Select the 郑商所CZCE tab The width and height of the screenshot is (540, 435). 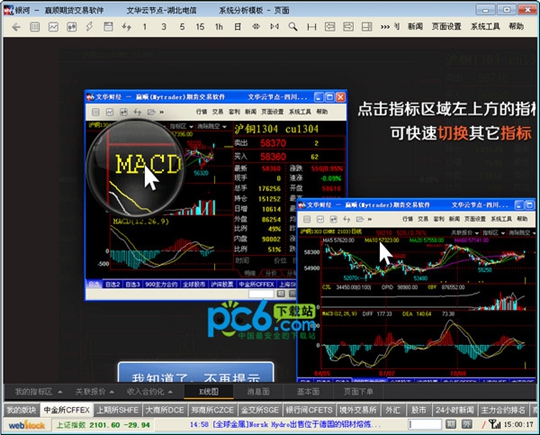point(212,410)
